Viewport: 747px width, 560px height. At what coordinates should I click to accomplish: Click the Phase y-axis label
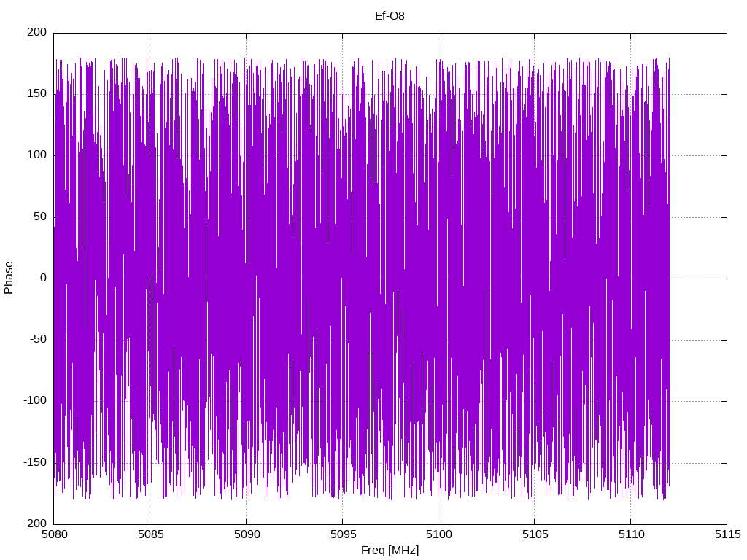pos(9,278)
